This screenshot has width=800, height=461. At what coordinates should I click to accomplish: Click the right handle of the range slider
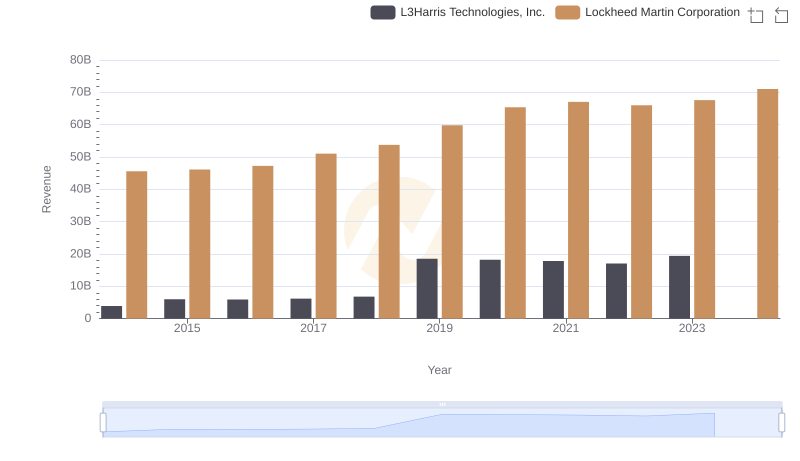(x=781, y=423)
